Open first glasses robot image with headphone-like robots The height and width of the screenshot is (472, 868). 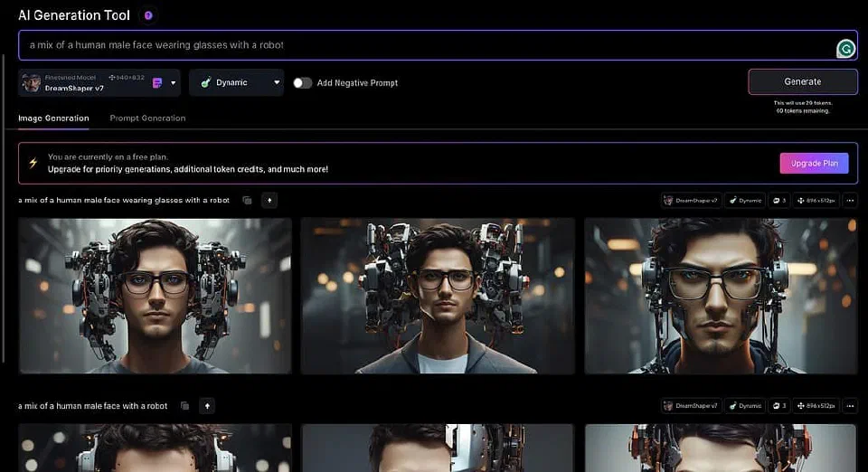point(155,296)
